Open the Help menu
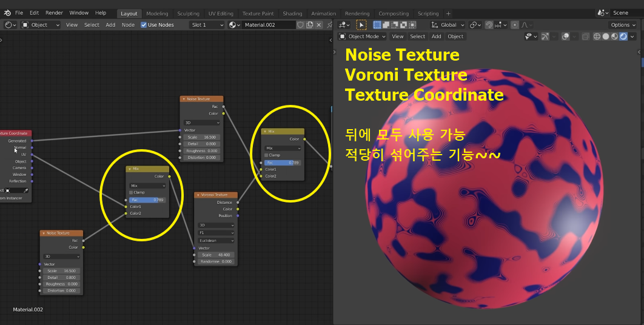The width and height of the screenshot is (644, 325). (x=101, y=13)
